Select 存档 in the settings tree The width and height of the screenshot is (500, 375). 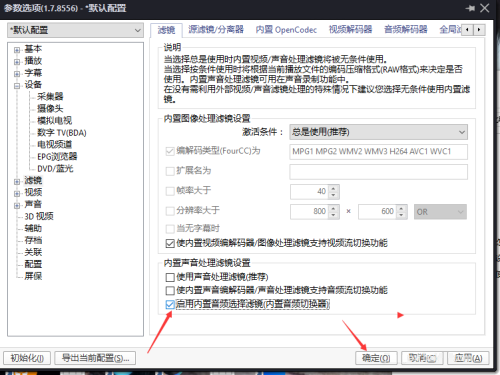(33, 240)
